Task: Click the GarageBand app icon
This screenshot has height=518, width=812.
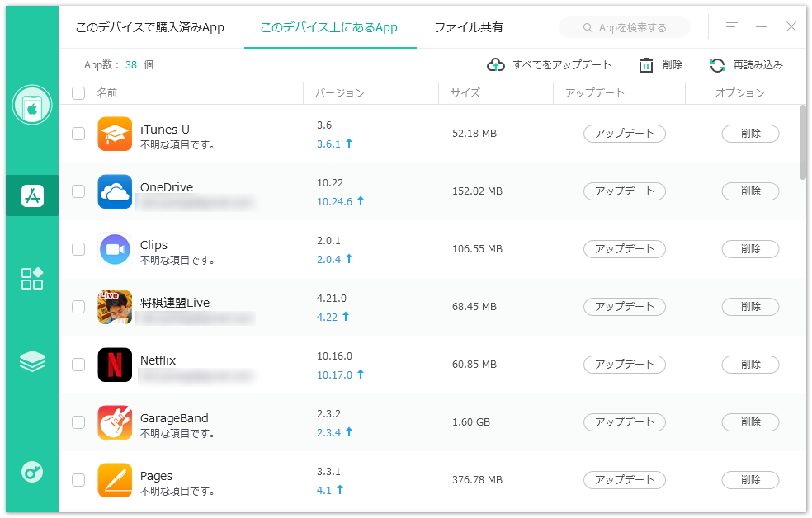Action: 115,422
